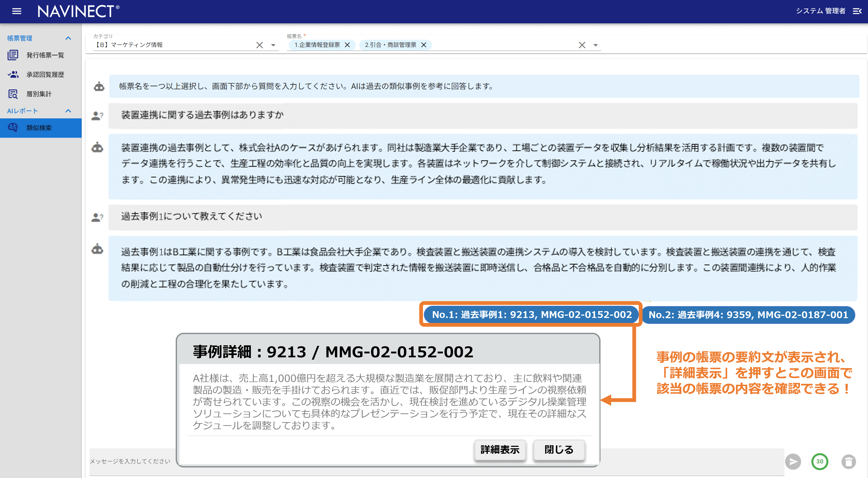
Task: Click the 層別集計 search-table icon
Action: pos(13,94)
